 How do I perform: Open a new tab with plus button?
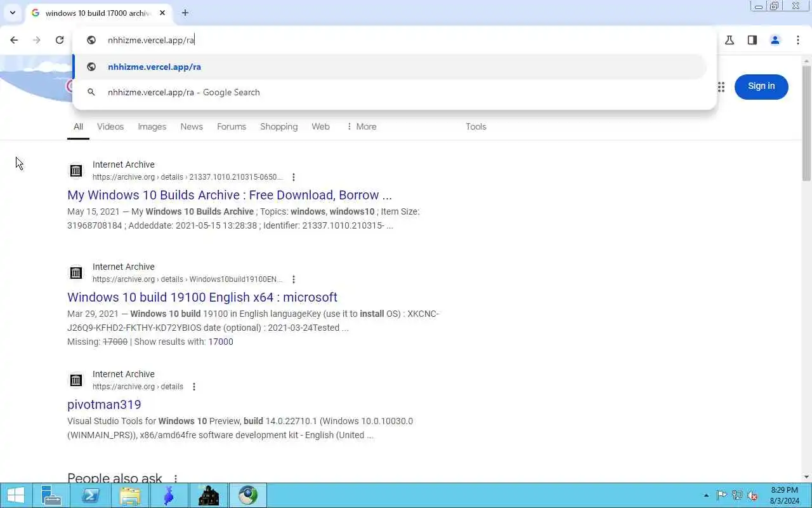click(185, 13)
